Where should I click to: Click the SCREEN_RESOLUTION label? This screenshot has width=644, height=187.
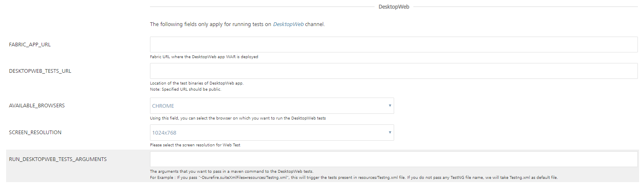click(35, 133)
